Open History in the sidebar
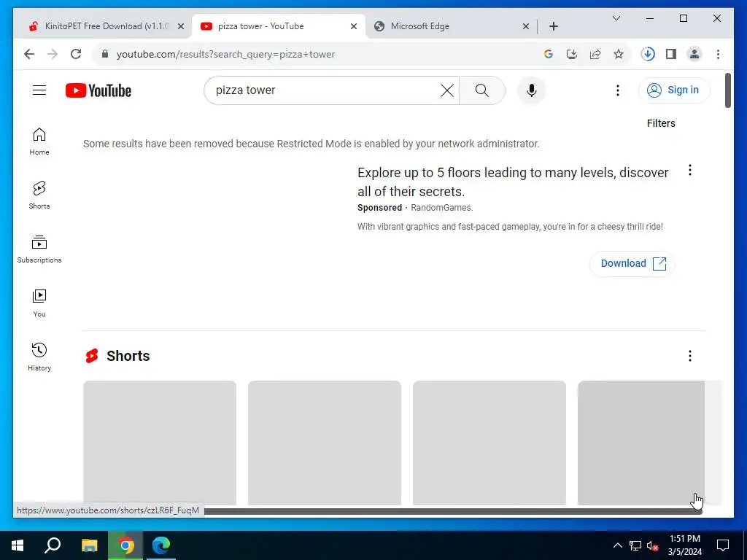Screen dimensions: 747x560 point(39,357)
